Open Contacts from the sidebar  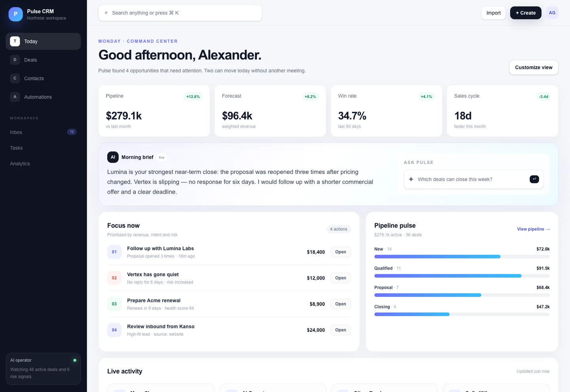coord(43,78)
